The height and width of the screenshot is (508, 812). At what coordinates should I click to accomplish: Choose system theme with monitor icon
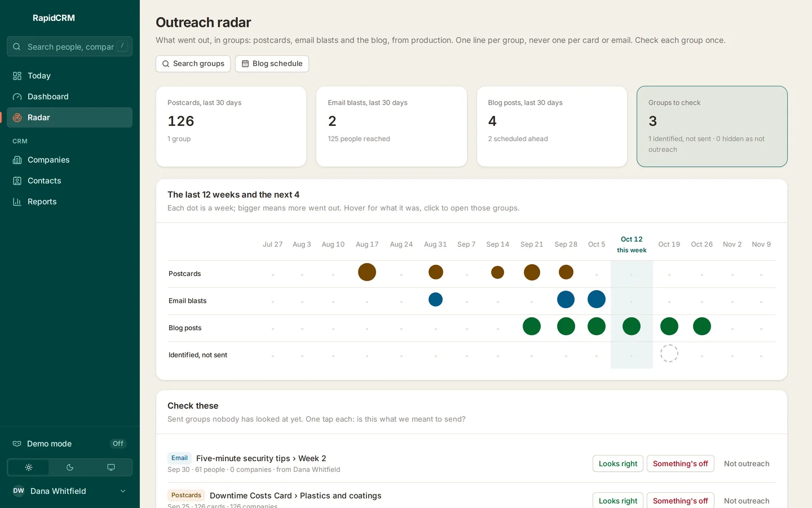point(111,467)
